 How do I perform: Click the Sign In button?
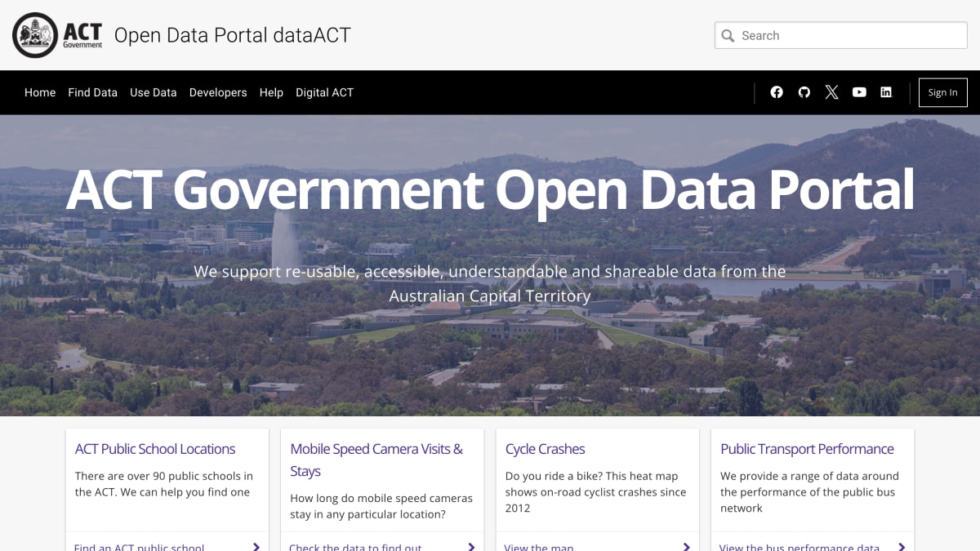tap(943, 92)
